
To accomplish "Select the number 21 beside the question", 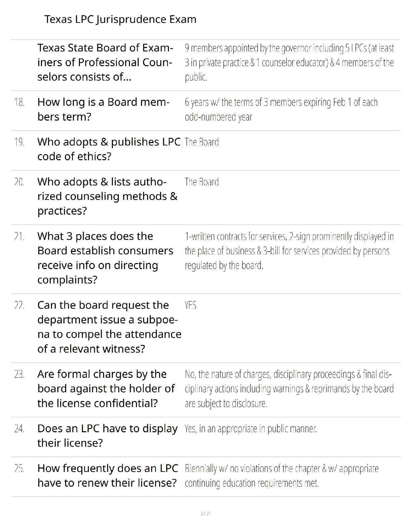I will pos(19,236).
